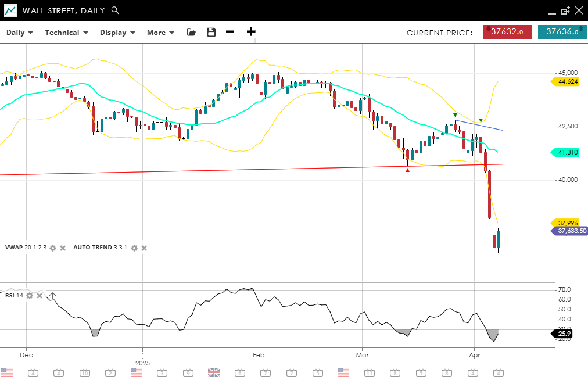Expand the Daily timeframe dropdown
588x380 pixels.
(x=20, y=33)
